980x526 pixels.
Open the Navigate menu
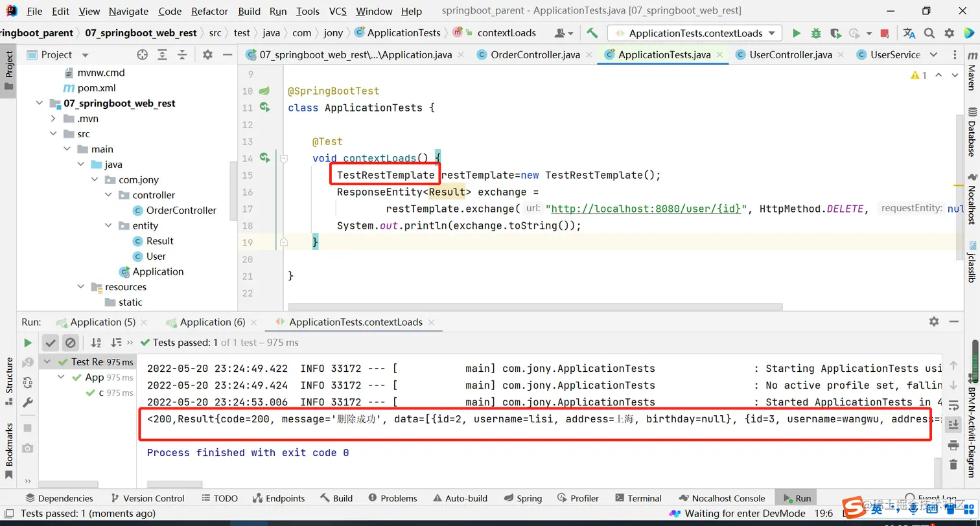127,11
